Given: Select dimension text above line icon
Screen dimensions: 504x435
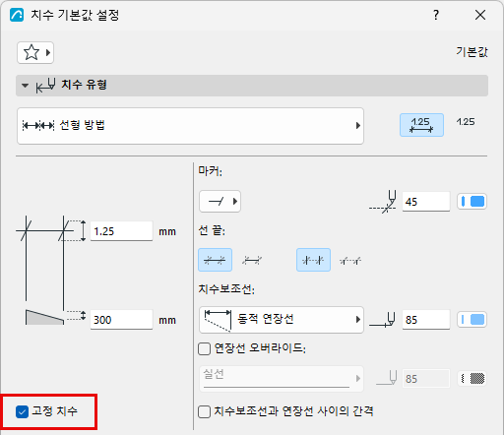Looking at the screenshot, I should [421, 125].
